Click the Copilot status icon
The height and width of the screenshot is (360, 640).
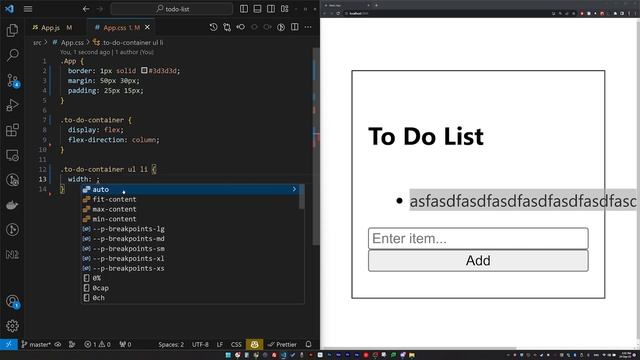[x=254, y=344]
